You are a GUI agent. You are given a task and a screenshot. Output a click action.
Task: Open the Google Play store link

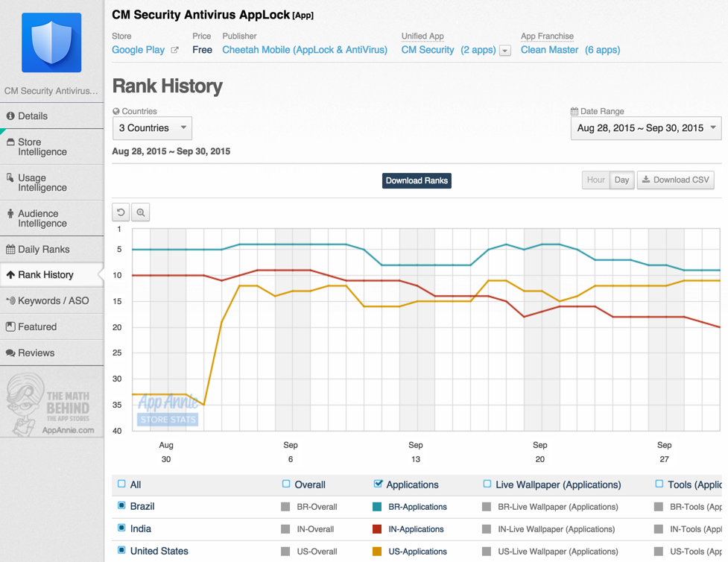(139, 50)
